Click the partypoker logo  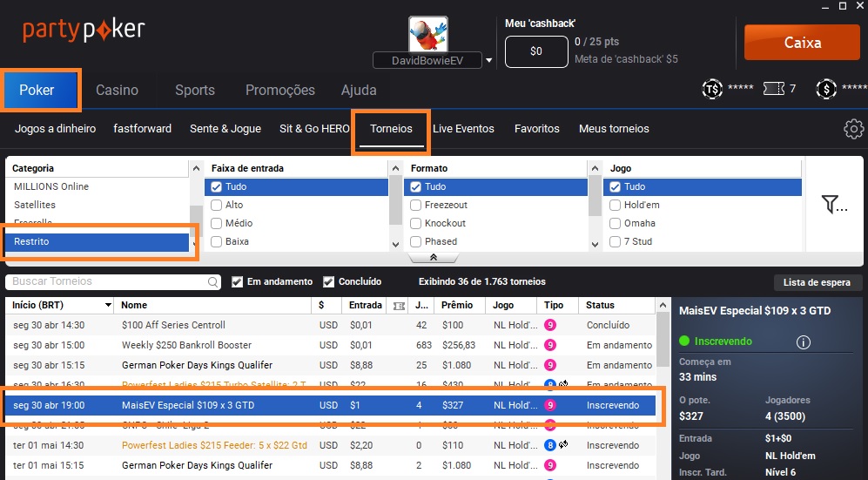point(84,30)
